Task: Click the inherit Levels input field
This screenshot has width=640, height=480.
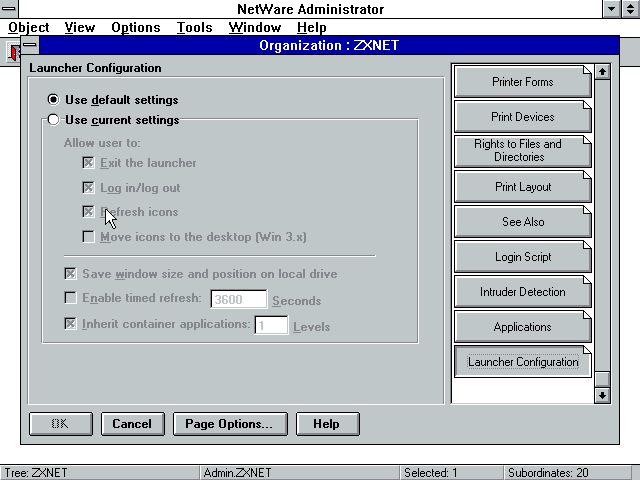Action: [271, 325]
